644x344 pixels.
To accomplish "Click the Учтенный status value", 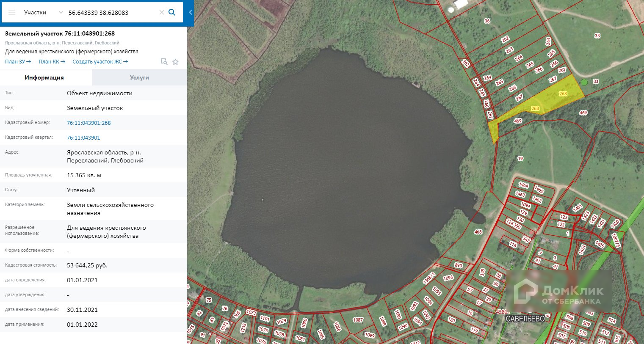I will click(81, 190).
